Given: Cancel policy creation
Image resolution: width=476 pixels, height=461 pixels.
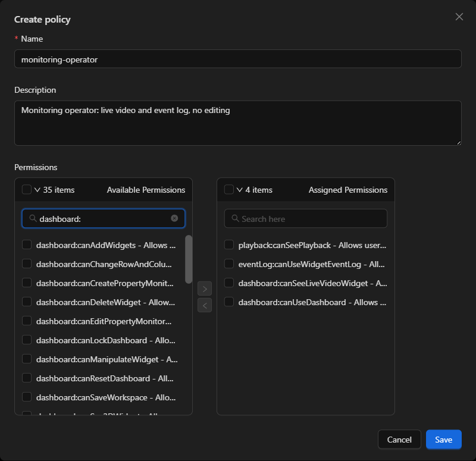Looking at the screenshot, I should point(399,440).
